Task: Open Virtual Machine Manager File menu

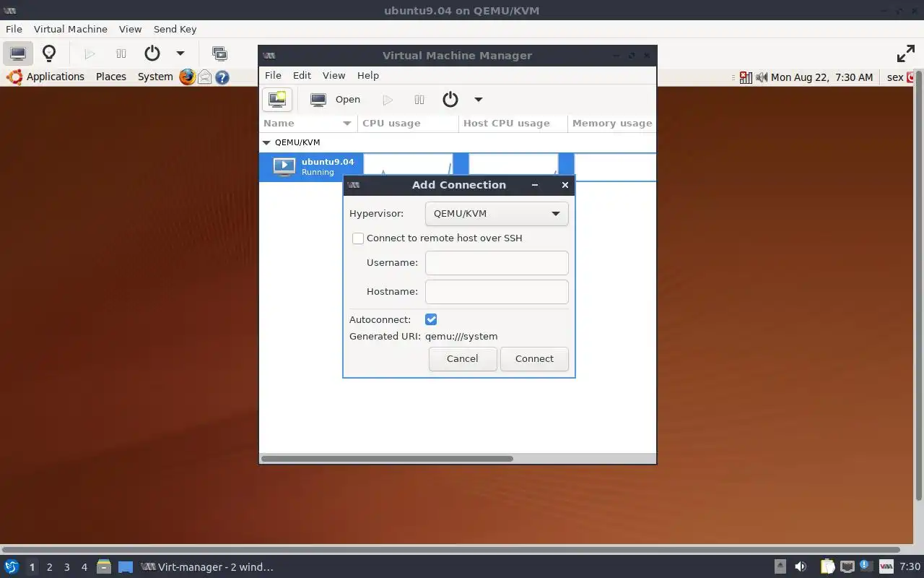Action: coord(273,75)
